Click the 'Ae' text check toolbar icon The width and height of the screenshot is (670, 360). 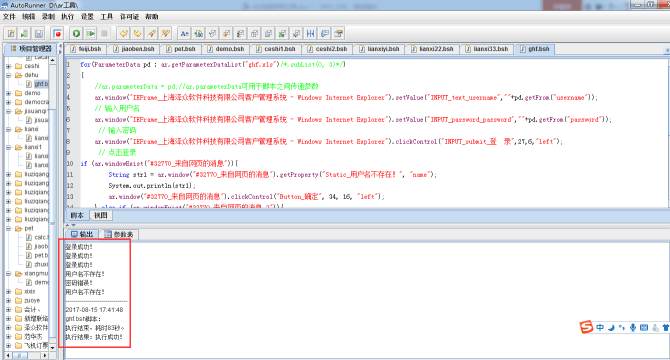(x=185, y=33)
